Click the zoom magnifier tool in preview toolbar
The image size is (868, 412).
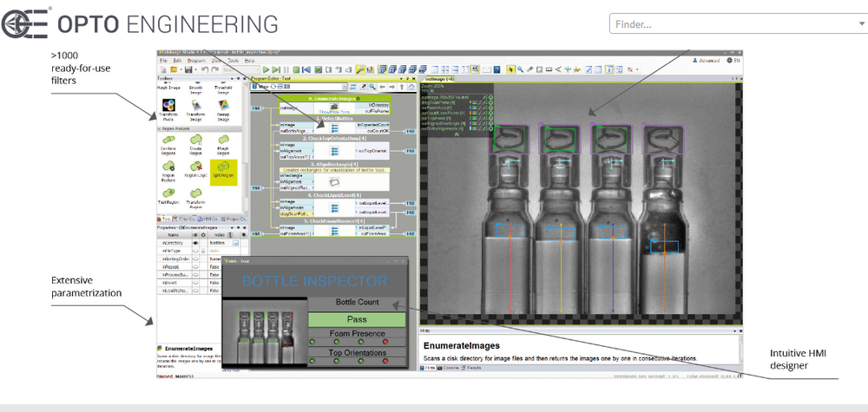pyautogui.click(x=520, y=69)
